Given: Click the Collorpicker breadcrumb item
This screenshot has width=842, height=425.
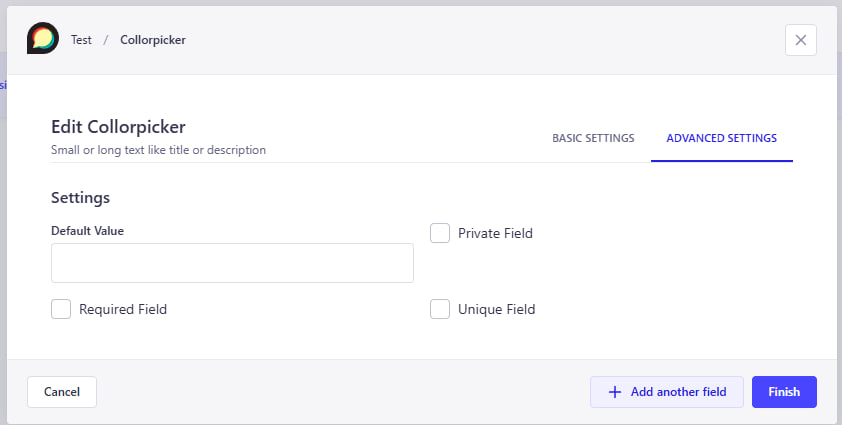Looking at the screenshot, I should pyautogui.click(x=153, y=40).
